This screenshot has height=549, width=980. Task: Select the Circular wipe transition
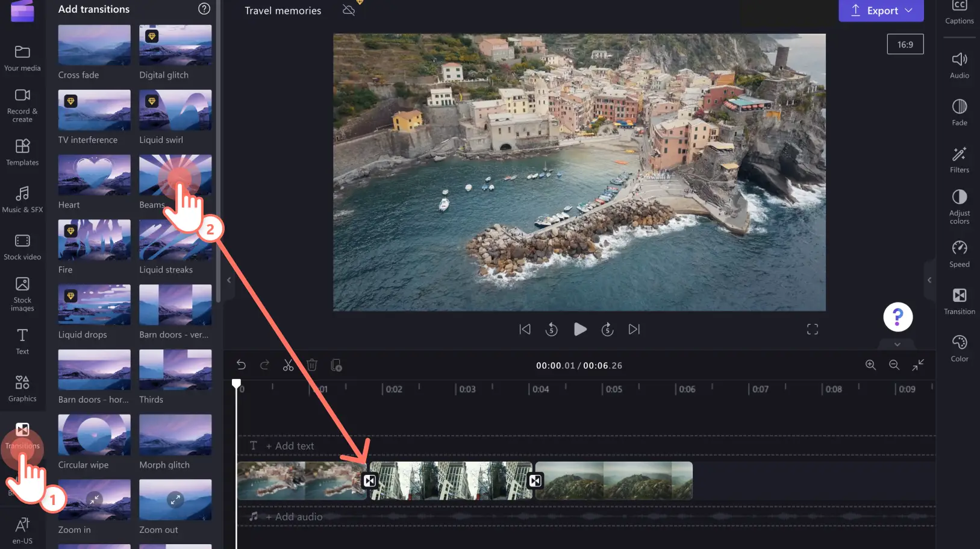coord(94,434)
